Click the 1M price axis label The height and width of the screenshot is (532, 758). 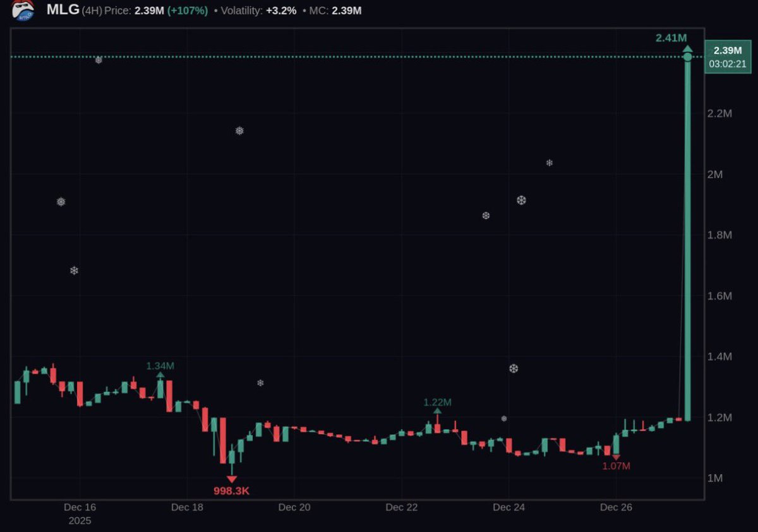715,478
